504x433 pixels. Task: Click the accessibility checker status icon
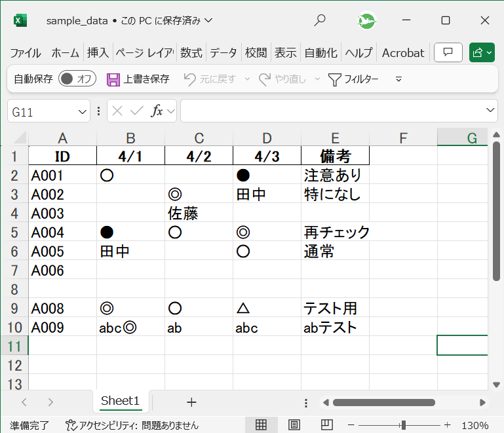point(71,425)
